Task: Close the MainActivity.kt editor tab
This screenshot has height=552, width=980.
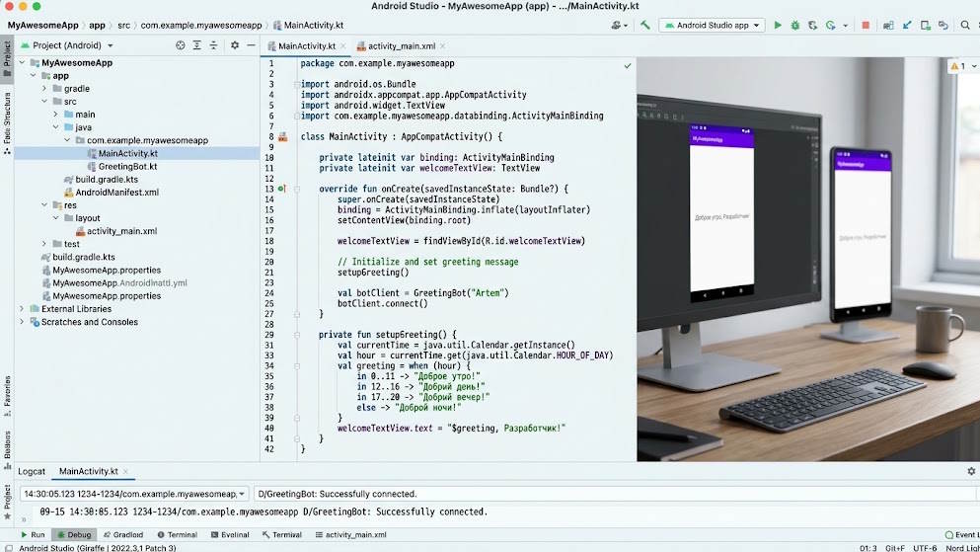Action: pos(342,46)
